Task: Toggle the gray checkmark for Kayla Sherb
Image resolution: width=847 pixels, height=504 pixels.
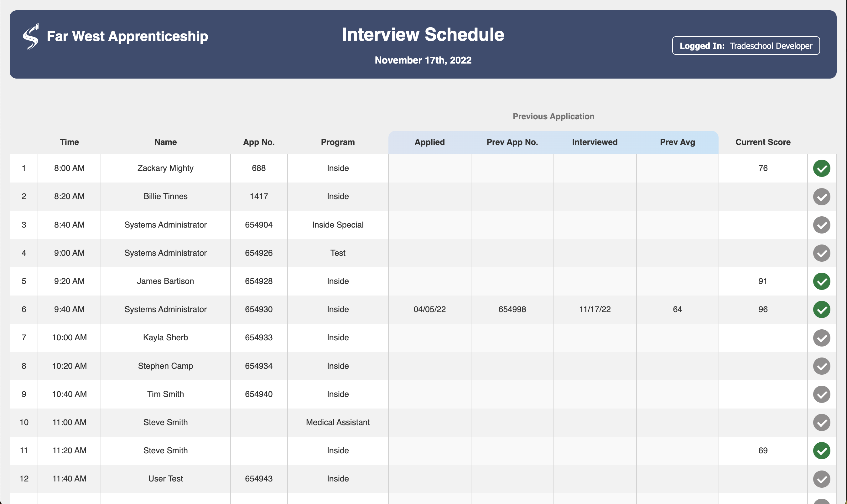Action: click(822, 337)
